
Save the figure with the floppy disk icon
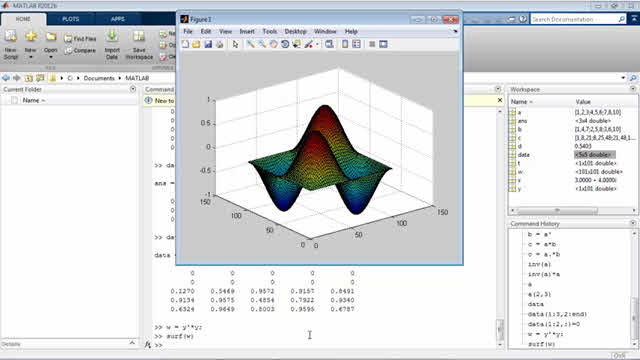coord(208,44)
